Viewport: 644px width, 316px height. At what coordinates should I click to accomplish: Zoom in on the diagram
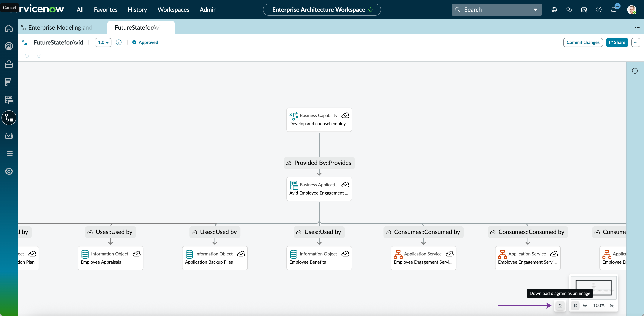[x=612, y=306]
